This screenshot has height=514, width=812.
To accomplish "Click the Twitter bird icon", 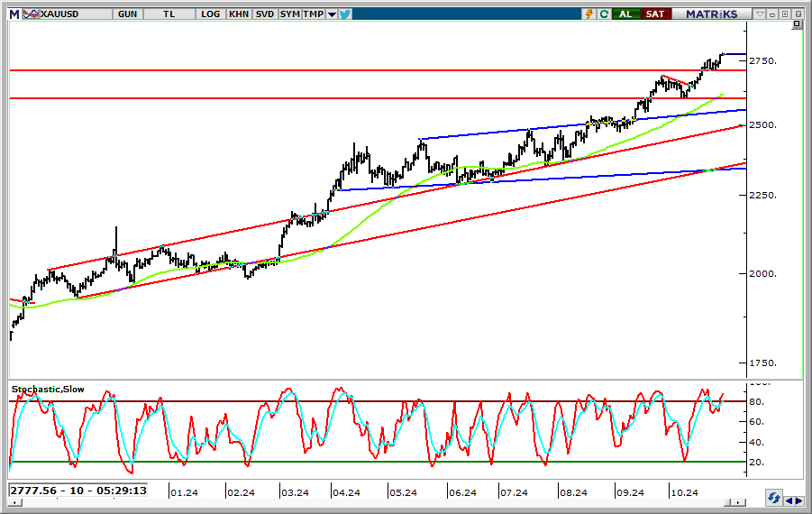I will (x=344, y=14).
